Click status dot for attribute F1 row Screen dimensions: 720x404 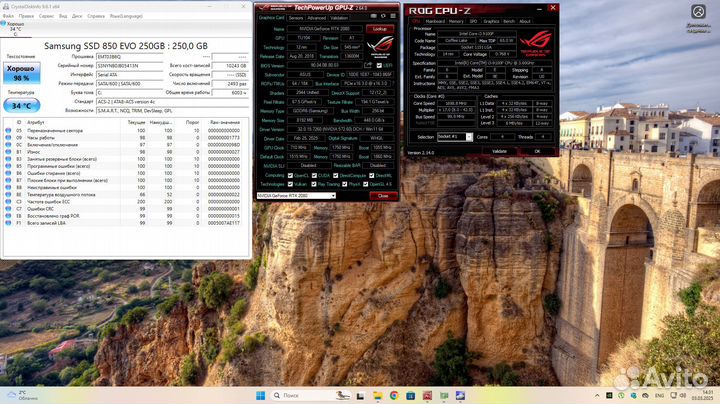pyautogui.click(x=8, y=223)
